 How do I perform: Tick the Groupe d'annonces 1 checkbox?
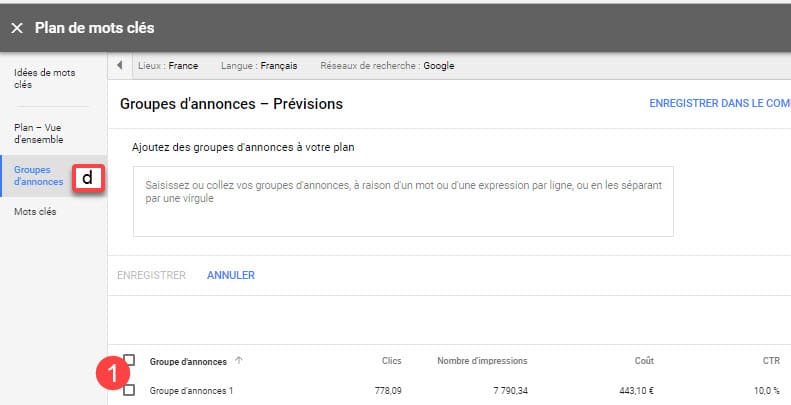[x=129, y=390]
